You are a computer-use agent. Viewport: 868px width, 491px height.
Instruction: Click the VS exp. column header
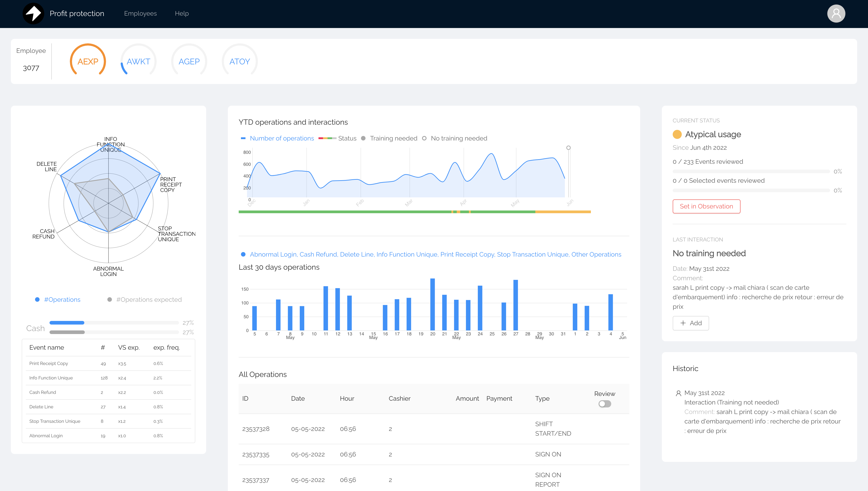click(x=129, y=348)
